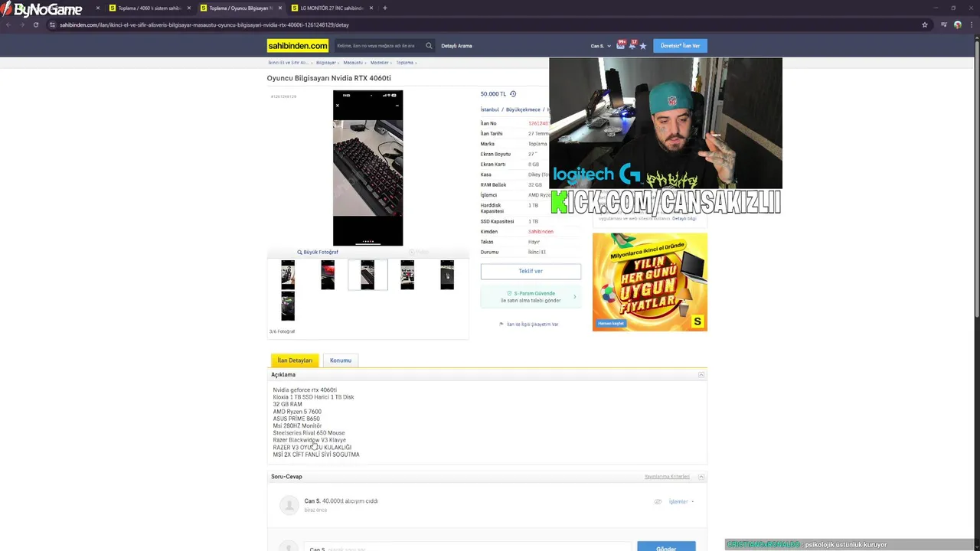Collapse the Soru-Cevap section
980x551 pixels.
(701, 477)
